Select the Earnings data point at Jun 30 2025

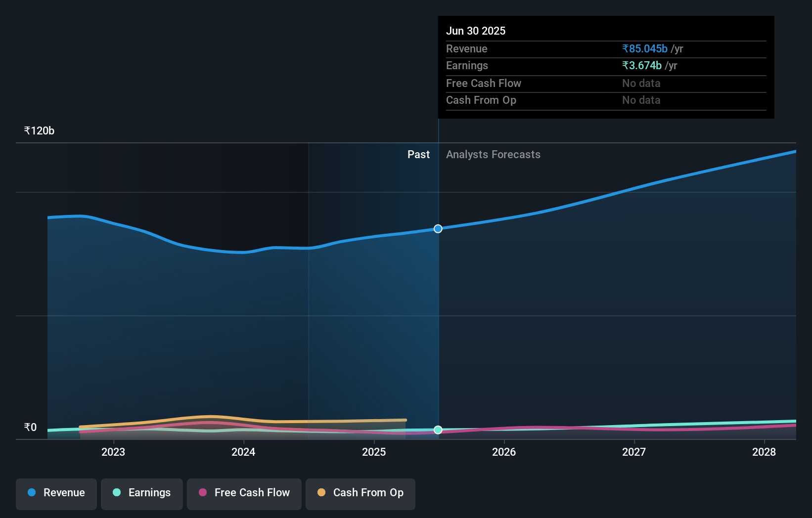438,430
